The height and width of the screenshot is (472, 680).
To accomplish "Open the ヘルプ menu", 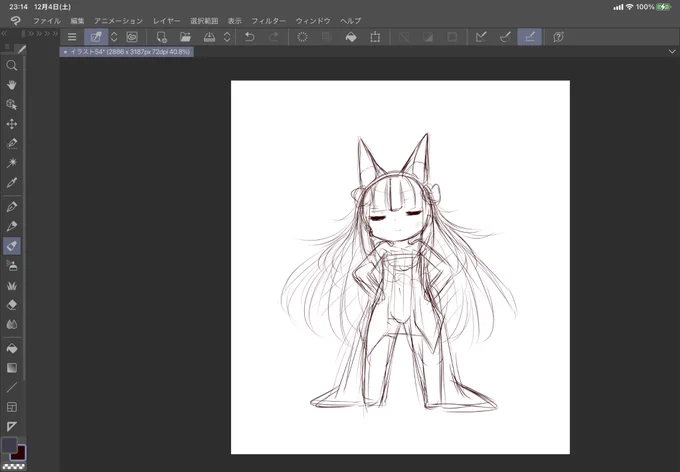I will coord(350,20).
